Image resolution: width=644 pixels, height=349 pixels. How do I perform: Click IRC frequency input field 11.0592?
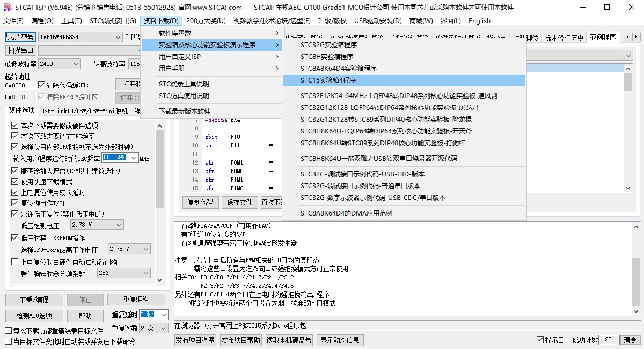[120, 158]
